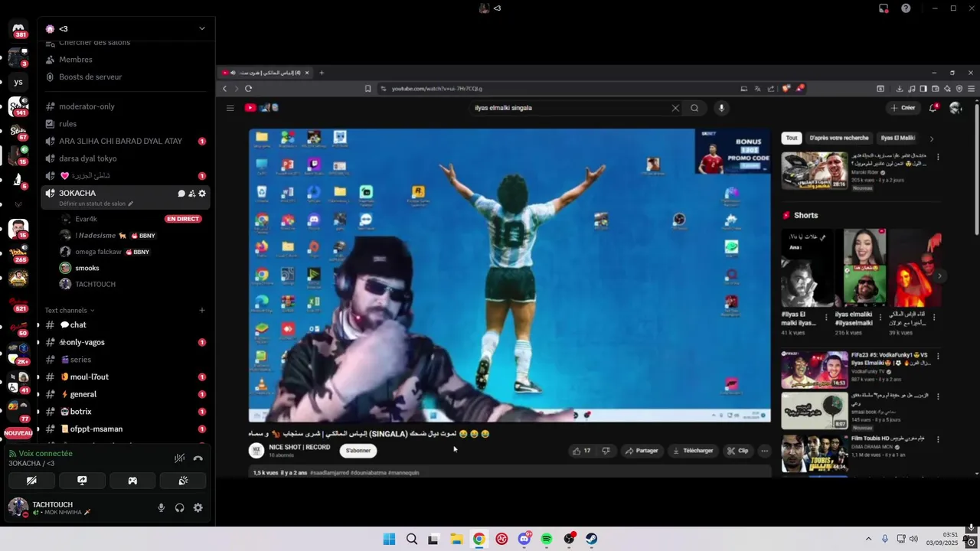Start an activity with game controller icon
The height and width of the screenshot is (551, 980).
132,481
